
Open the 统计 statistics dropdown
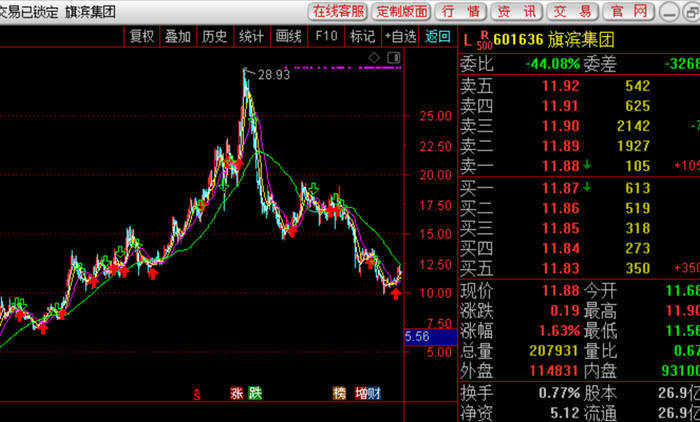(251, 36)
